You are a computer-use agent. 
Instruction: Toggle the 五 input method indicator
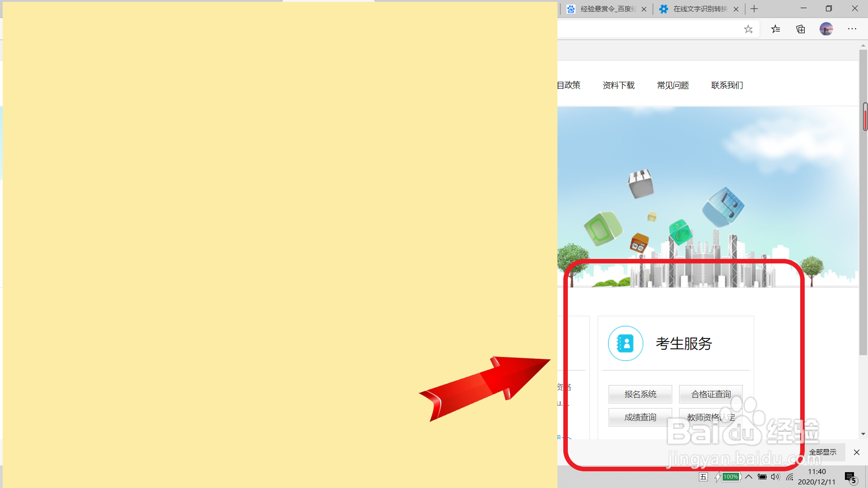click(703, 477)
